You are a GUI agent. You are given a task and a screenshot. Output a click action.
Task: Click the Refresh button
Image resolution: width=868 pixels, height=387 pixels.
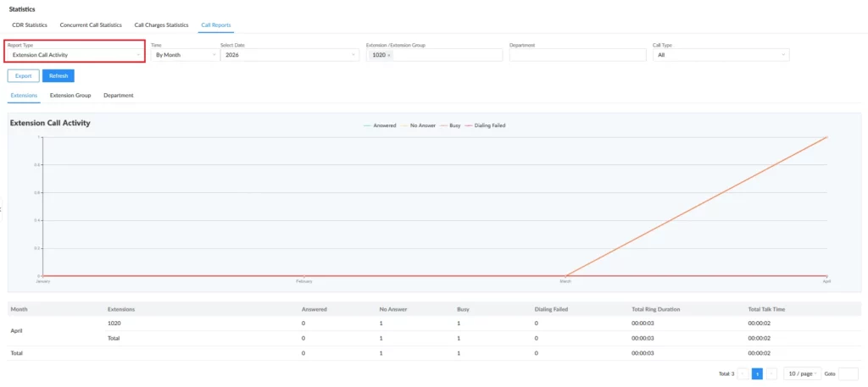pos(58,75)
